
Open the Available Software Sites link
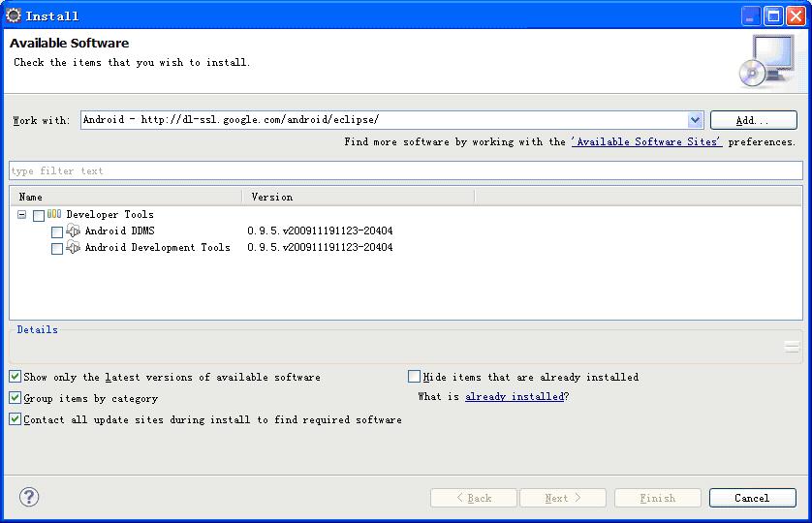coord(647,141)
